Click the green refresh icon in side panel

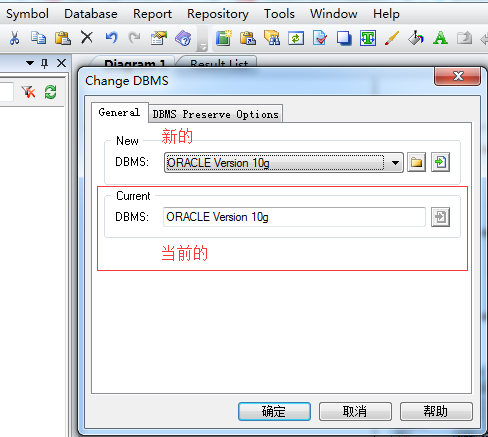click(x=51, y=92)
